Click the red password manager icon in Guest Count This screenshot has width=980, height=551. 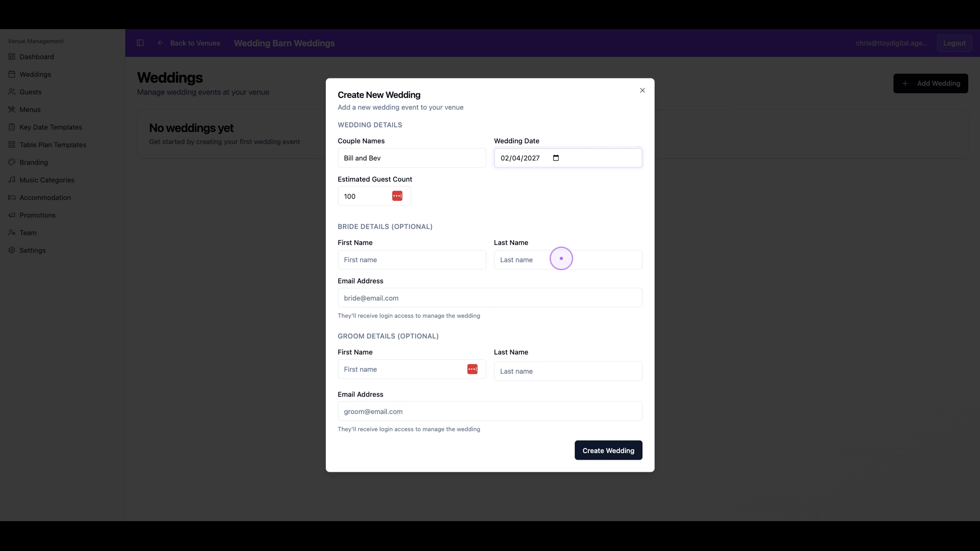[x=397, y=196]
